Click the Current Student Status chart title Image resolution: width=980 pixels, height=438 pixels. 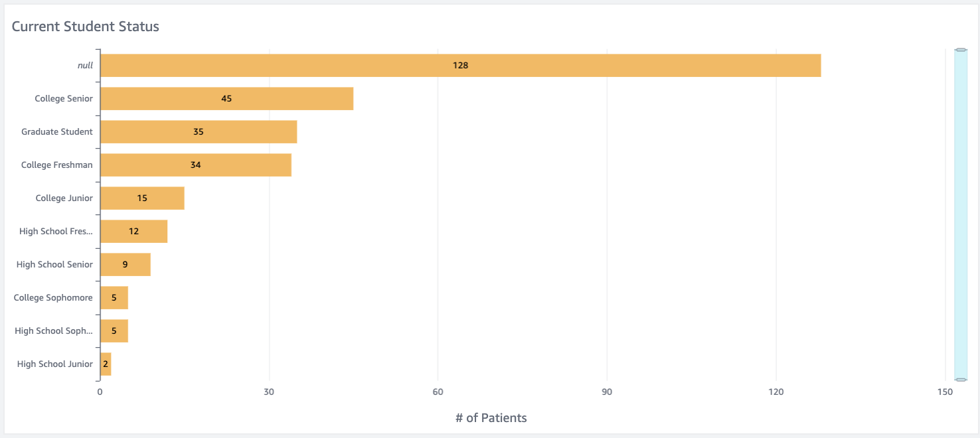pos(86,27)
